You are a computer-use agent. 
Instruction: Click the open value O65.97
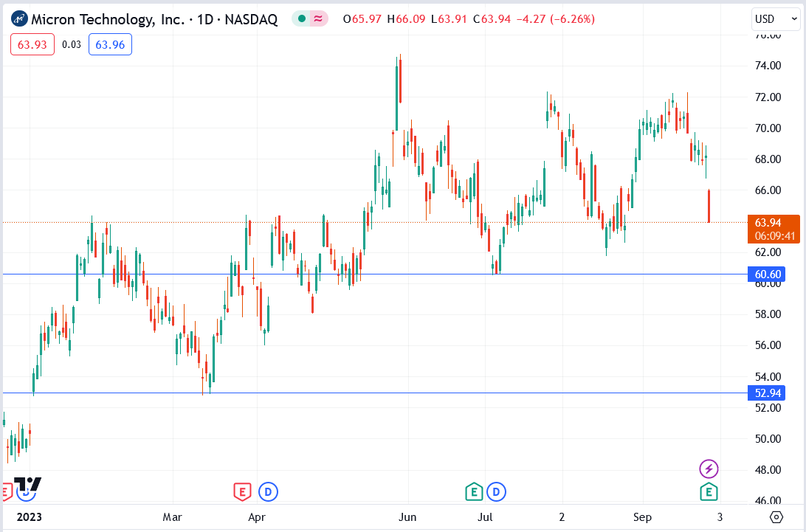point(362,19)
